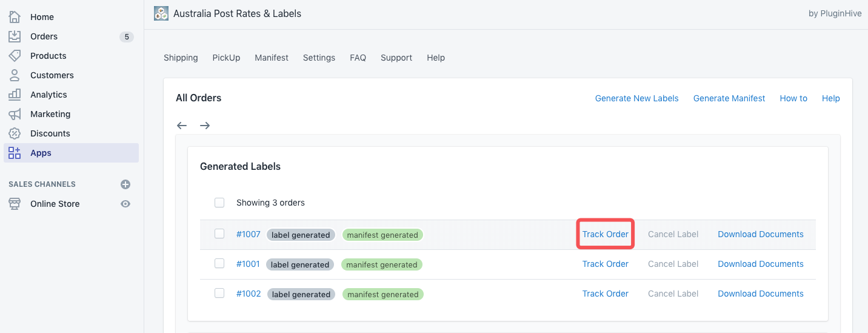This screenshot has height=333, width=868.
Task: Track Order for order #1007
Action: (606, 234)
